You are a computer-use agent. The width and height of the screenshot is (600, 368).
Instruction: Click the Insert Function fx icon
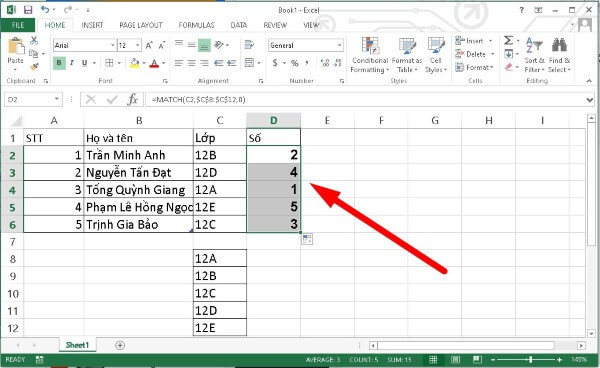pos(132,99)
